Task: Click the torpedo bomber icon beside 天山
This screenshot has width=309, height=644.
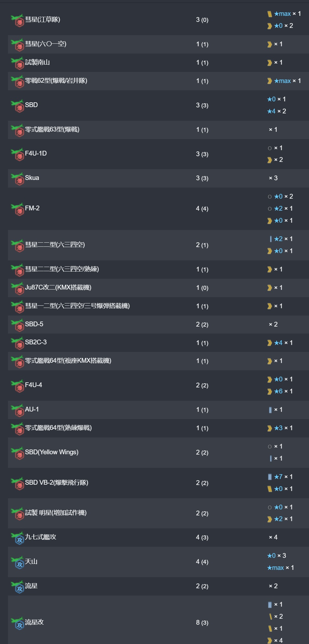Action: pos(17,562)
